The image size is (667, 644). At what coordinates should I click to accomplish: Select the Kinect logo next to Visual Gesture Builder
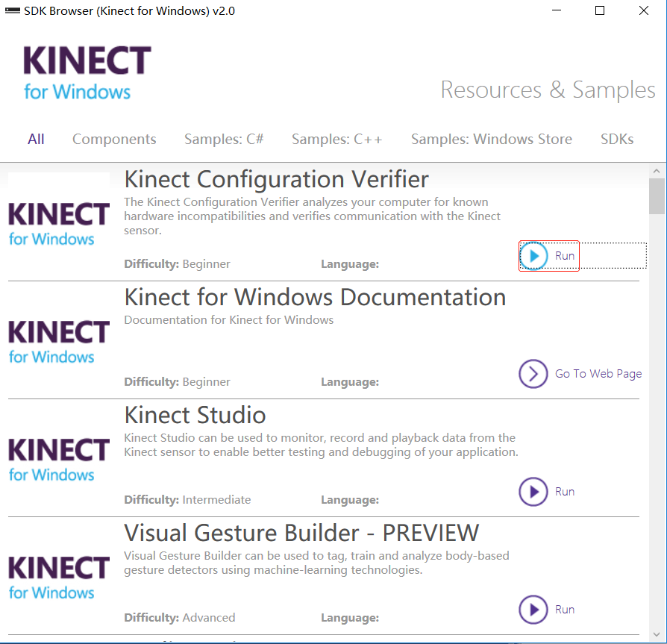(x=59, y=577)
